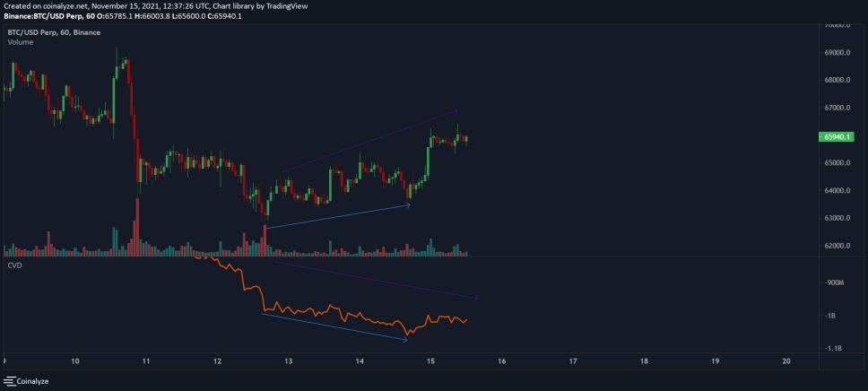
Task: Click date 20 on the time axis
Action: [x=786, y=361]
